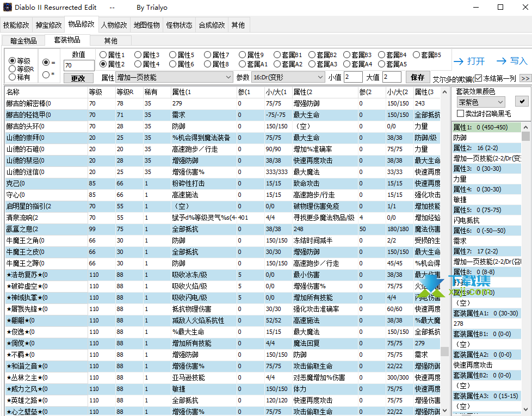Open the 属性 dropdown showing 增加一页技能

[x=174, y=77]
